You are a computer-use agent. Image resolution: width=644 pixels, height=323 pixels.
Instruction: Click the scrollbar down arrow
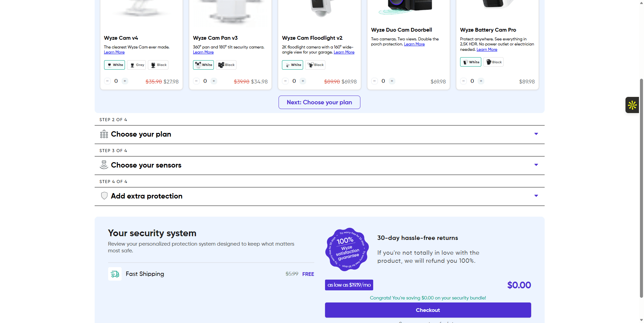pos(641,320)
